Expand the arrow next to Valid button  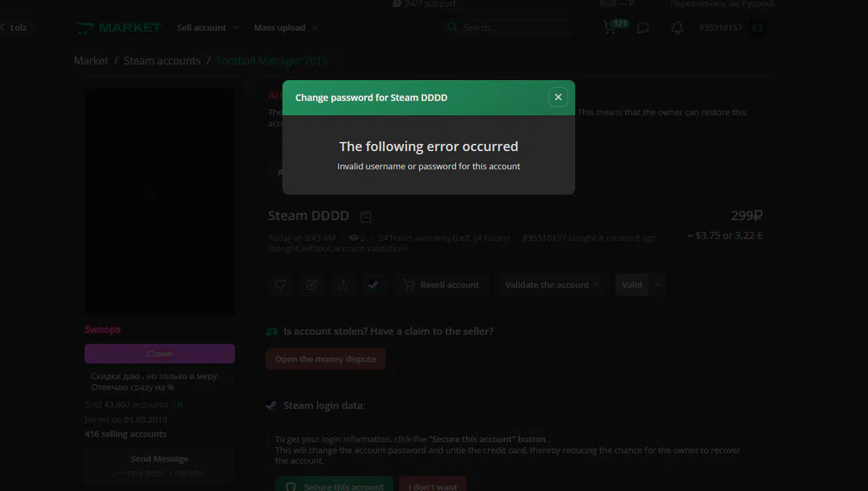click(658, 285)
